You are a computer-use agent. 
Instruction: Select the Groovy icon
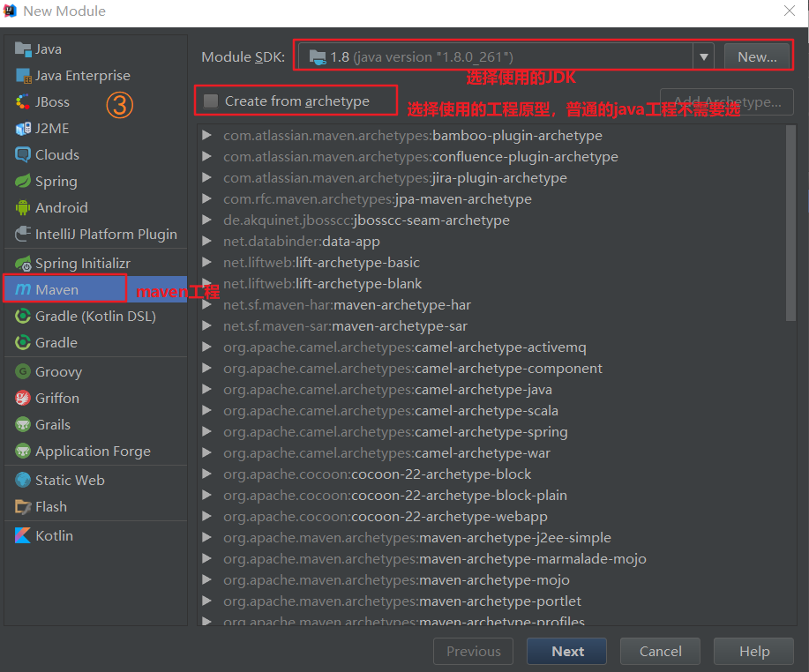23,371
